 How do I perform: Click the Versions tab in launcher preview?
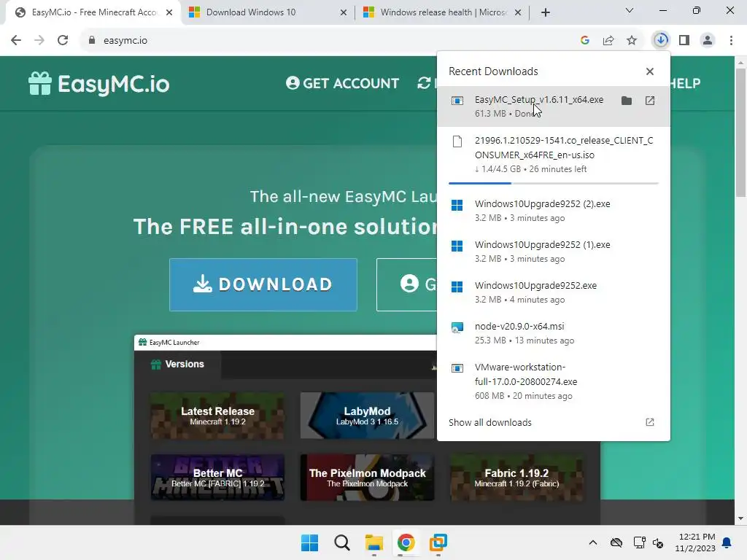(x=178, y=365)
